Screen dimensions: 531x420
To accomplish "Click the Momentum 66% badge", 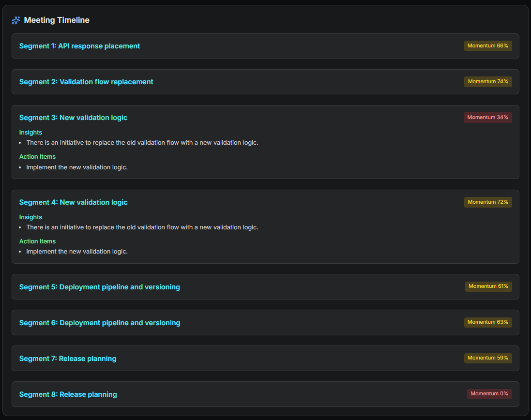I will (488, 46).
